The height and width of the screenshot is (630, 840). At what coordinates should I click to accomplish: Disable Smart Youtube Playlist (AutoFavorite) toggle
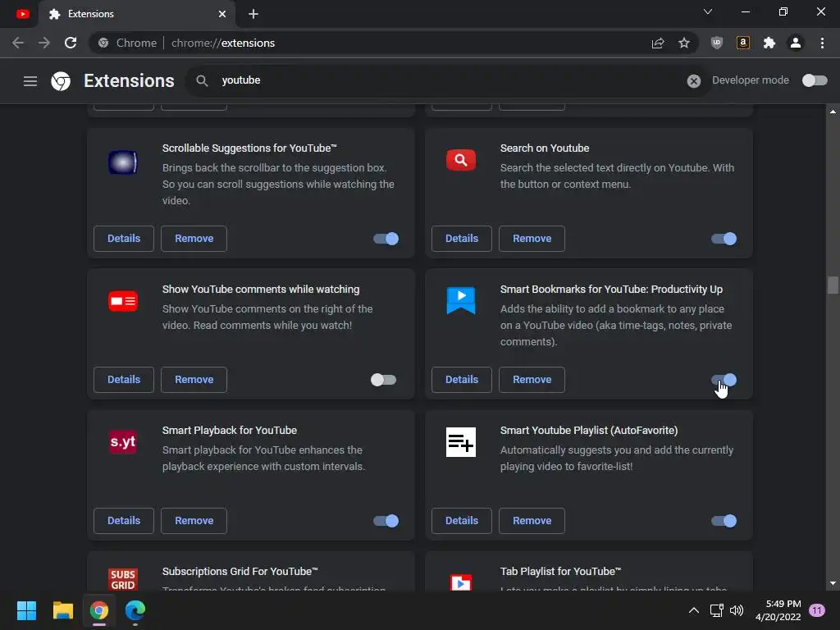tap(724, 521)
